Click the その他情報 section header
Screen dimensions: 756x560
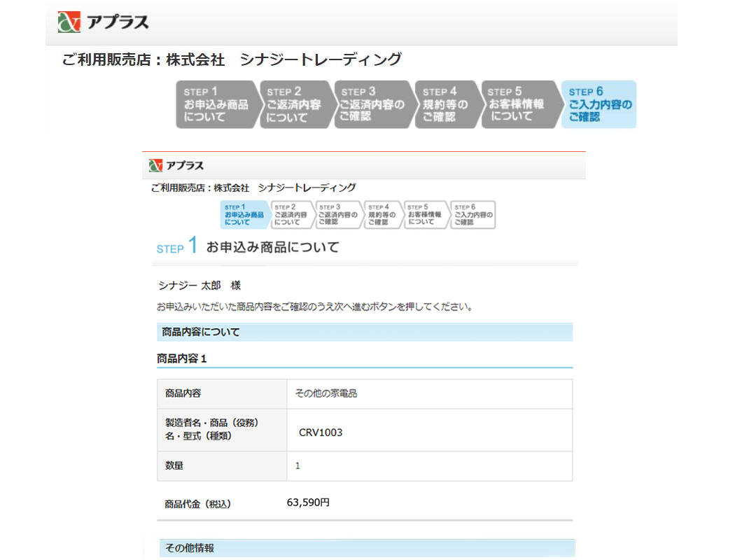(367, 548)
